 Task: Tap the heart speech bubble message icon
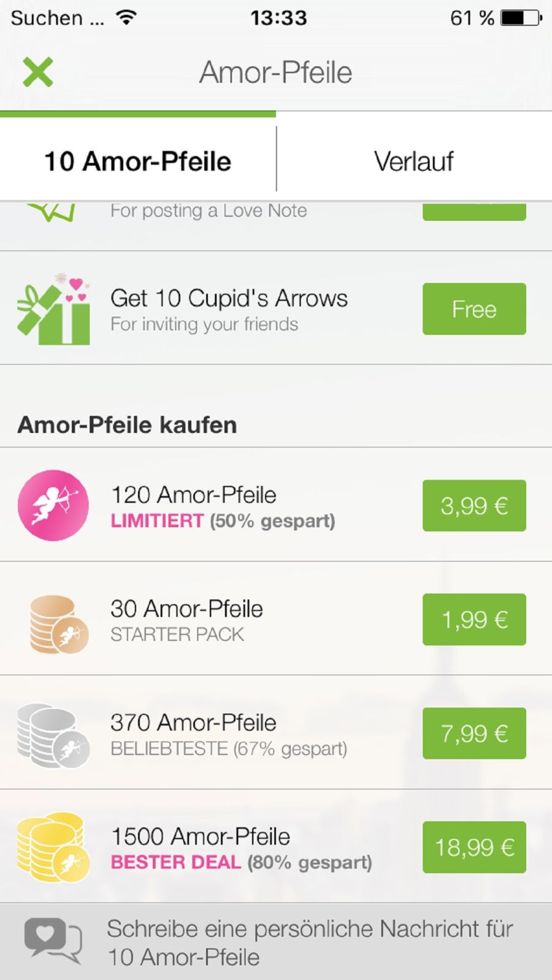pos(53,940)
